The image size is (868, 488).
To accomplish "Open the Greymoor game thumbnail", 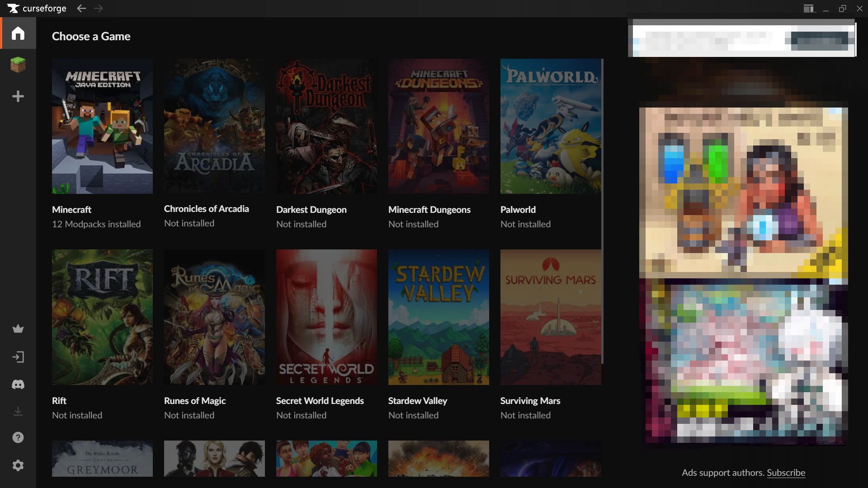I will 102,459.
